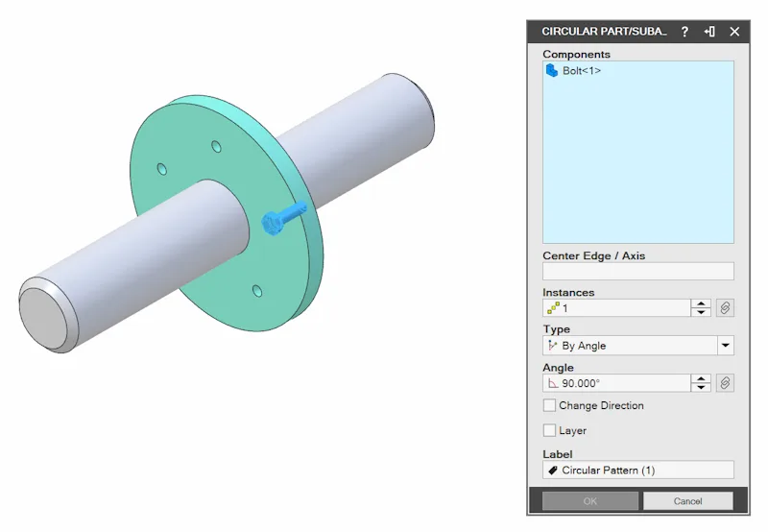768x532 pixels.
Task: Click the OK button
Action: pos(590,501)
